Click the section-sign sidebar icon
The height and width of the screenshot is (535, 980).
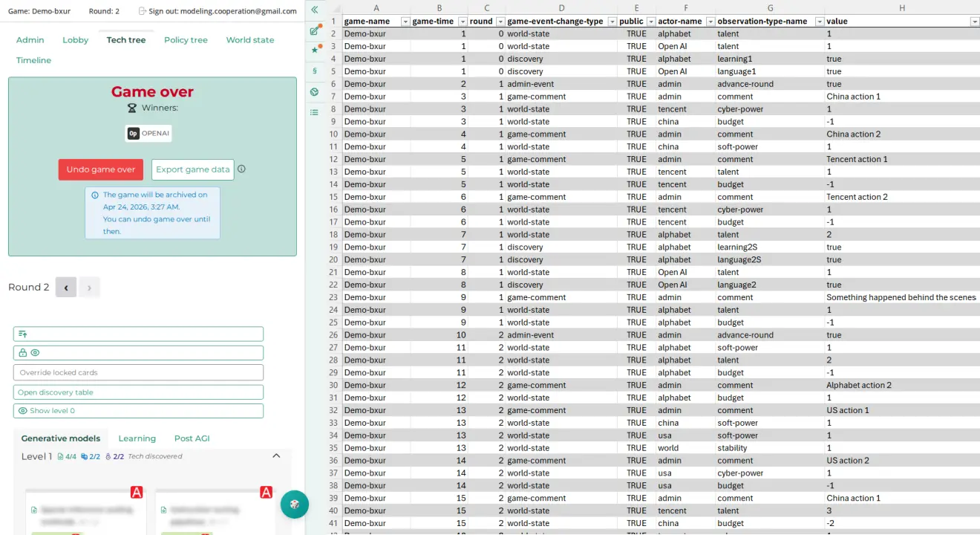[x=314, y=71]
